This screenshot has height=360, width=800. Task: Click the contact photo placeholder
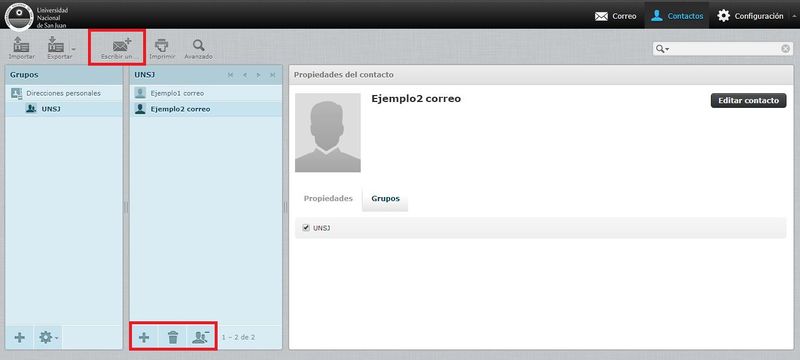pos(328,133)
